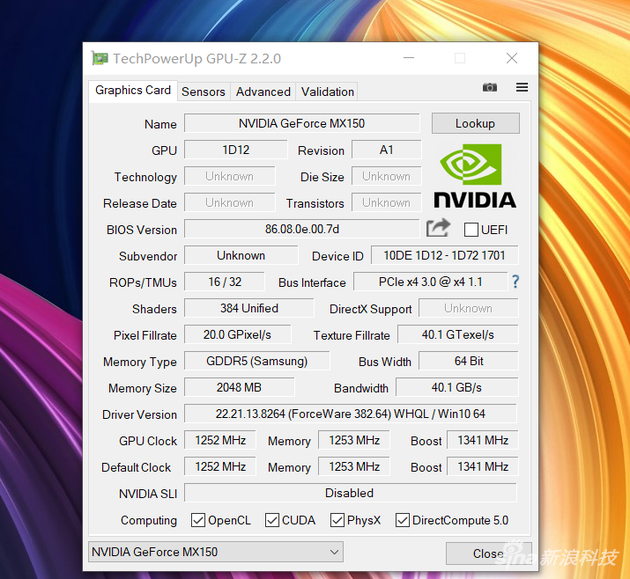Click the Bandwidth 40.1 GB/s field
The width and height of the screenshot is (630, 579).
click(457, 387)
